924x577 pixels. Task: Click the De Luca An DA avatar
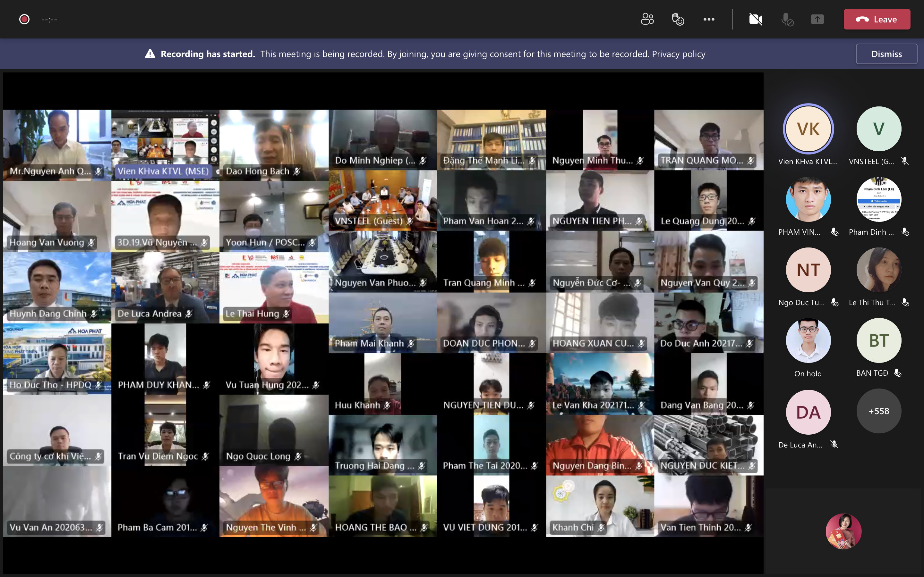[x=808, y=412]
